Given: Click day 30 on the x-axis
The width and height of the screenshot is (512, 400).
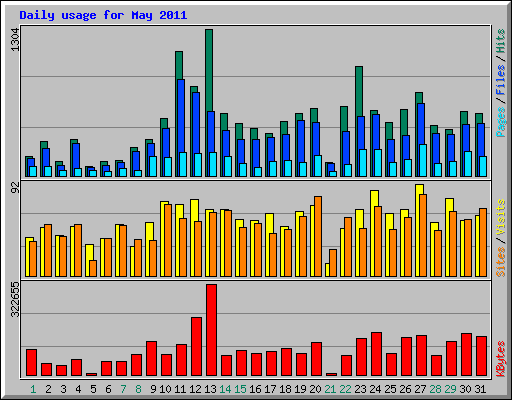Looking at the screenshot, I should [465, 389].
